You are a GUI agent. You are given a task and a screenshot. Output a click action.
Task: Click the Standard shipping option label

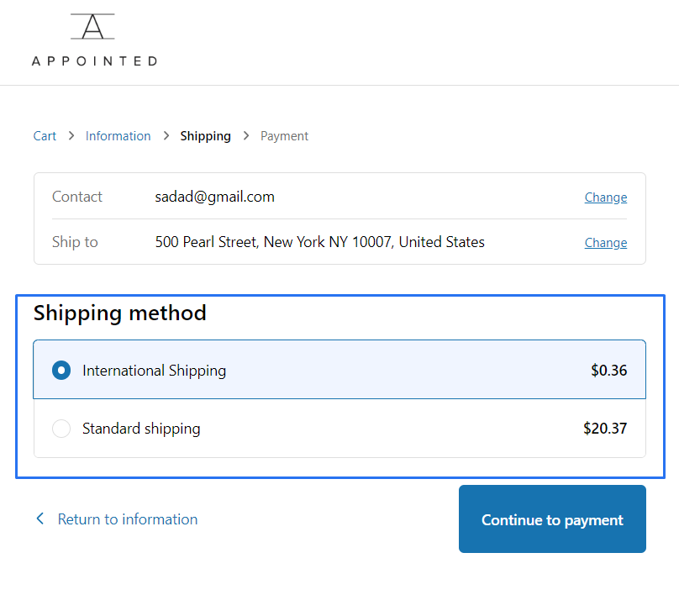(x=141, y=429)
